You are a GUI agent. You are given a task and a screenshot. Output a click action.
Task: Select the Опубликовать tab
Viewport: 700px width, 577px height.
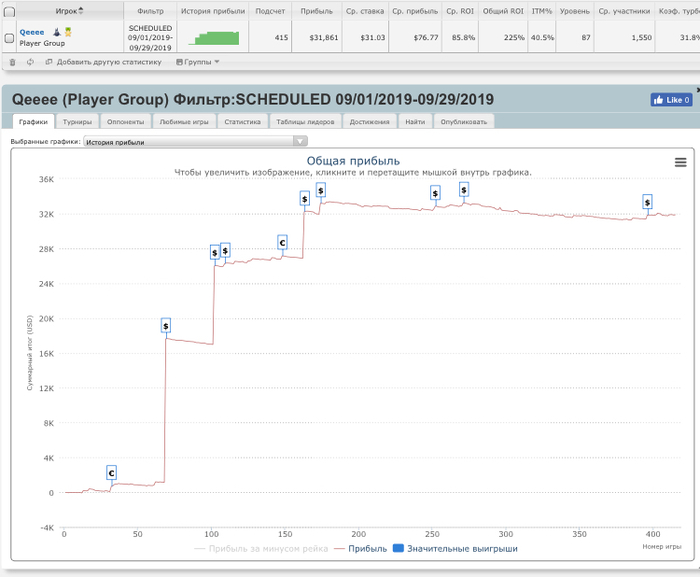(x=464, y=121)
